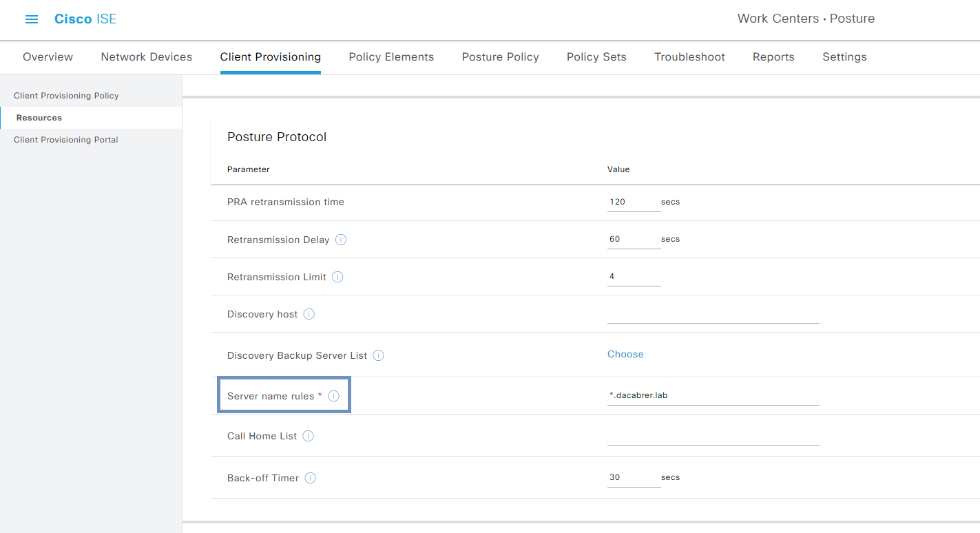The image size is (980, 533).
Task: Click the Server name rules input field
Action: [x=713, y=396]
